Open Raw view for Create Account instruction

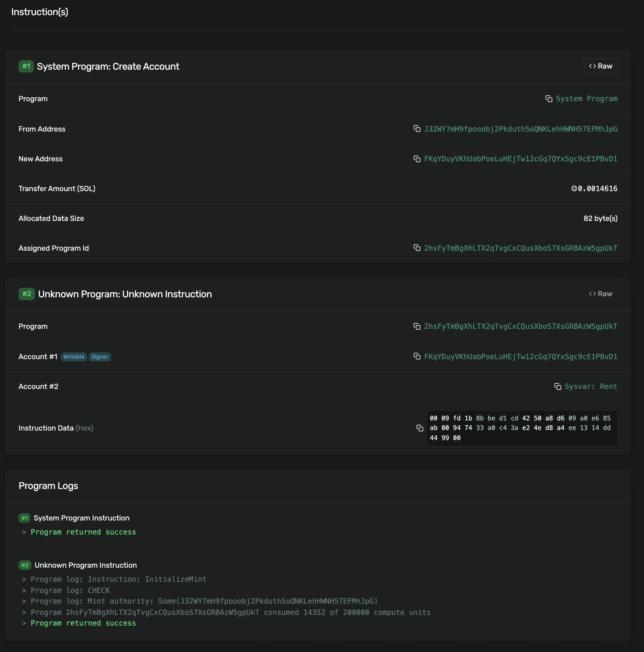[x=600, y=66]
